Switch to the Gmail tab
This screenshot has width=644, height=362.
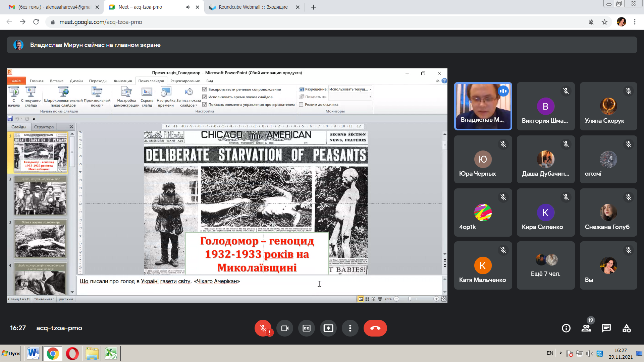point(54,7)
